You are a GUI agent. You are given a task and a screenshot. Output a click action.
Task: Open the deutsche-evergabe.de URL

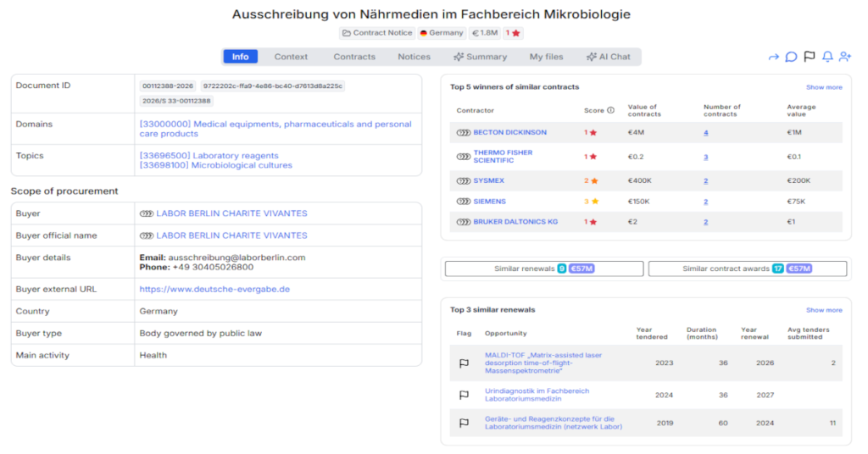click(x=214, y=289)
